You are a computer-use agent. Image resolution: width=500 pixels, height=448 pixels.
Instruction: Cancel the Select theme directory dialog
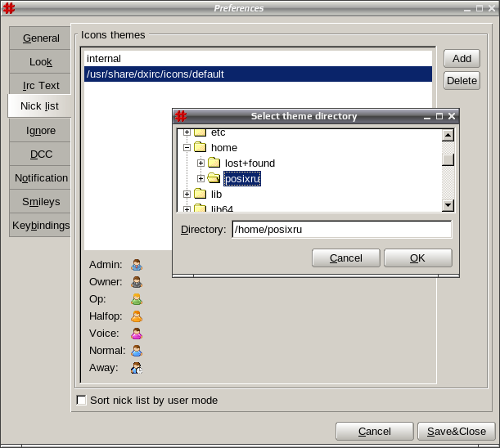tap(346, 258)
